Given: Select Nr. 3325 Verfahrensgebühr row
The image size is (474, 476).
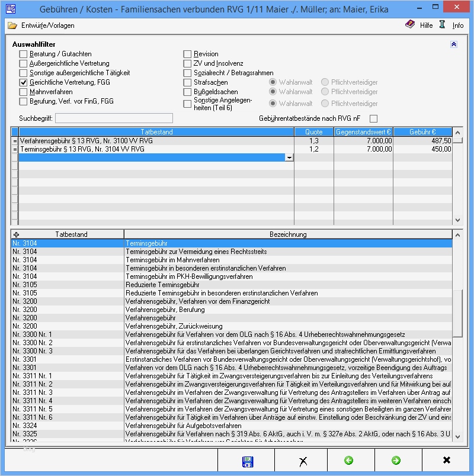Looking at the screenshot, I should pos(232,434).
